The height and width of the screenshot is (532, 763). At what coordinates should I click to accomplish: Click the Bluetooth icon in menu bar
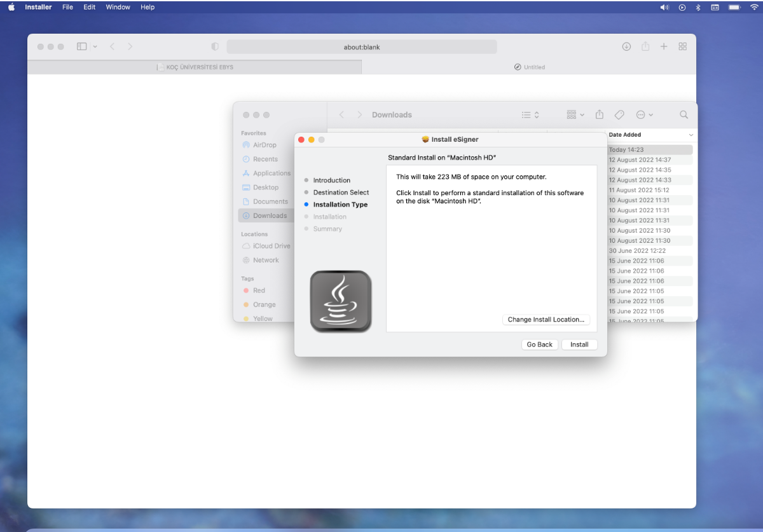pyautogui.click(x=698, y=7)
